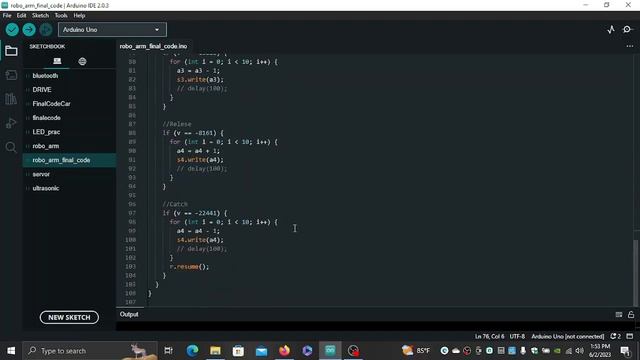Click line number 107 in gutter
The image size is (640, 360).
(131, 302)
